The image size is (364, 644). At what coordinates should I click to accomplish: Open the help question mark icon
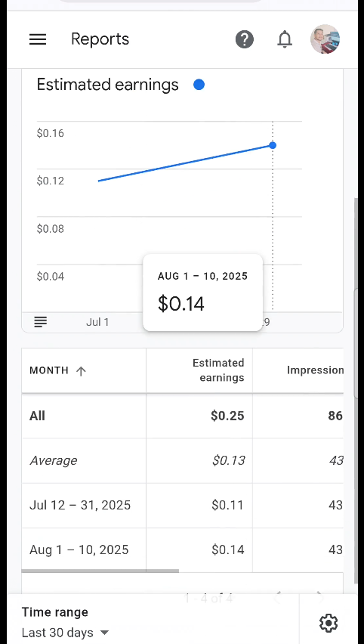pyautogui.click(x=244, y=39)
